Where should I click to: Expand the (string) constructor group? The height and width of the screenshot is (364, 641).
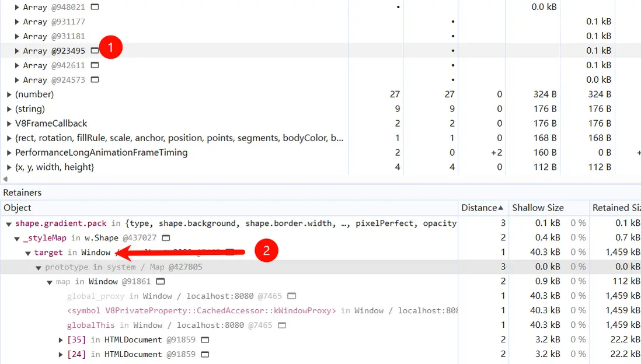[x=9, y=109]
